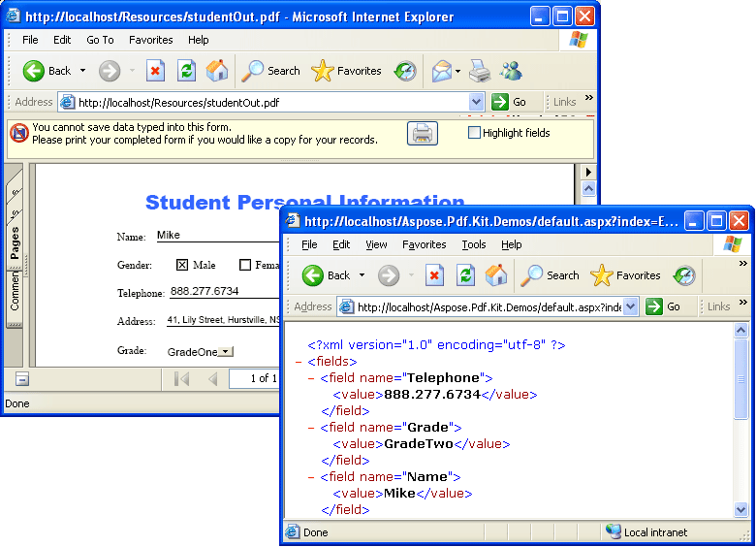Image resolution: width=756 pixels, height=547 pixels.
Task: Open View menu in Aspose demo window
Action: [x=376, y=244]
